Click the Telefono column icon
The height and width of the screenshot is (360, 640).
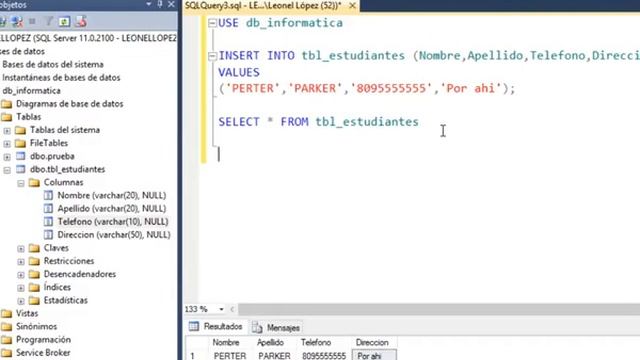[48, 222]
